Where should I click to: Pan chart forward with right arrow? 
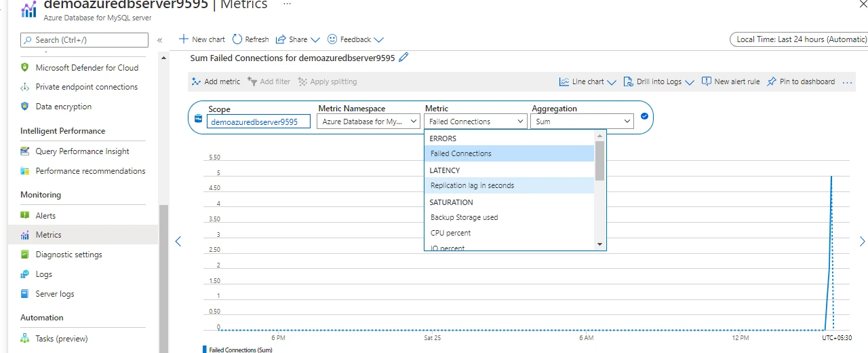863,241
